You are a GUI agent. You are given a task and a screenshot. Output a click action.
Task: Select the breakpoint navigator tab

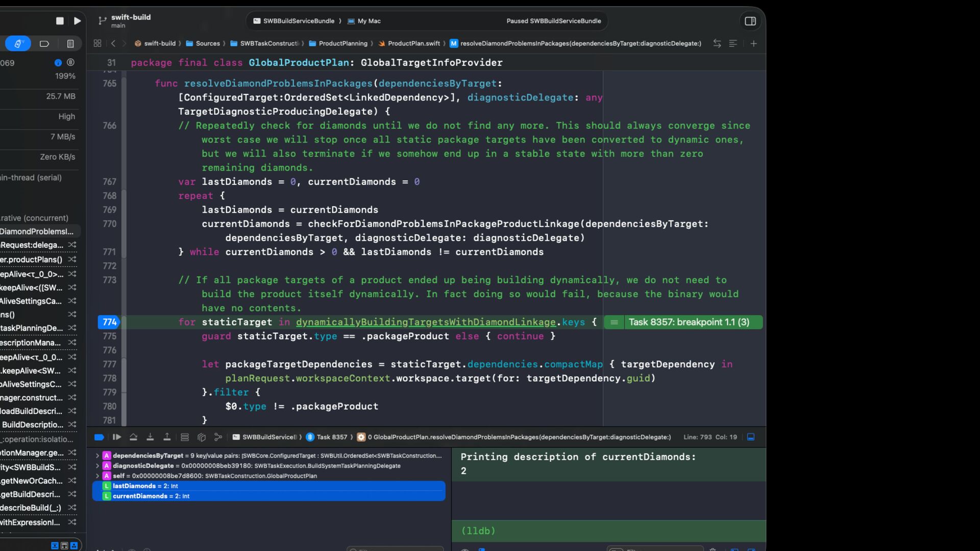pos(44,44)
